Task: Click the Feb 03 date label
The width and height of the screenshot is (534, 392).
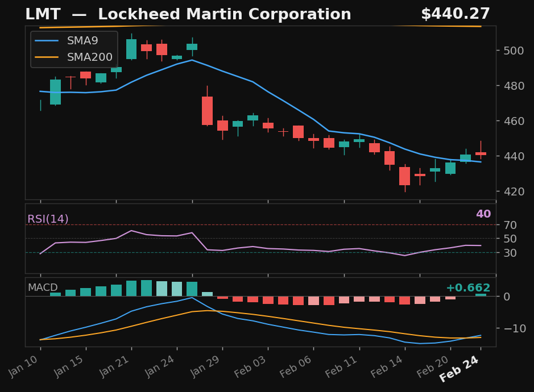Action: click(x=250, y=367)
